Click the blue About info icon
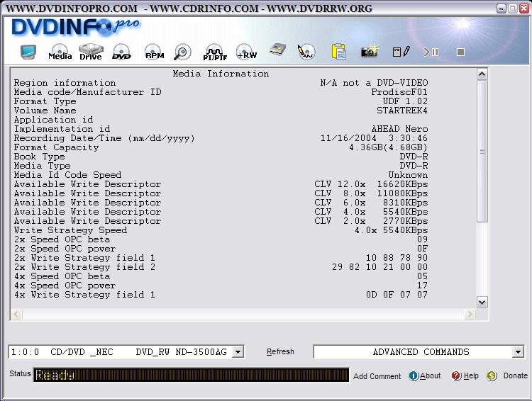This screenshot has height=401, width=532. [414, 375]
